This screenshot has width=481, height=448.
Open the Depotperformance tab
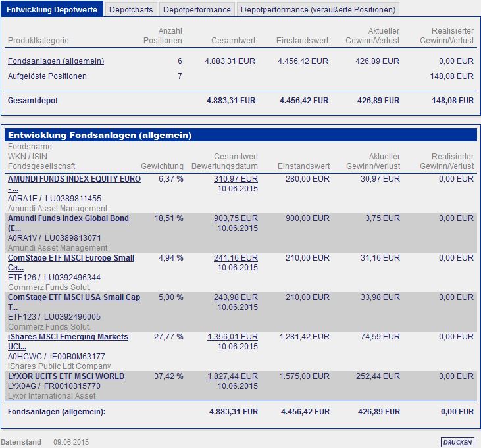[x=197, y=9]
